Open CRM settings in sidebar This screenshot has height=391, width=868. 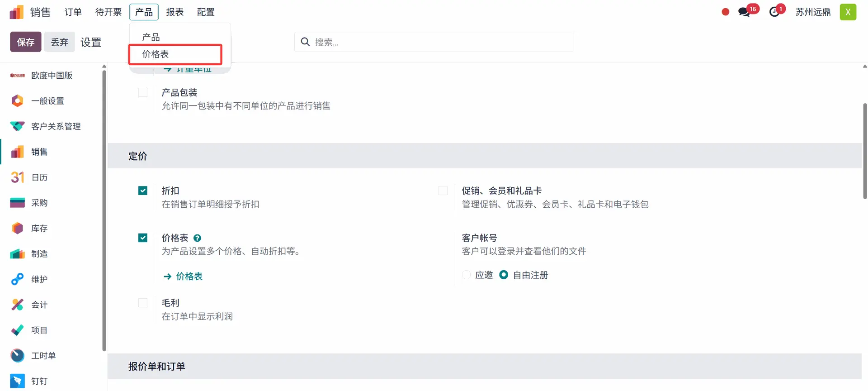tap(56, 126)
